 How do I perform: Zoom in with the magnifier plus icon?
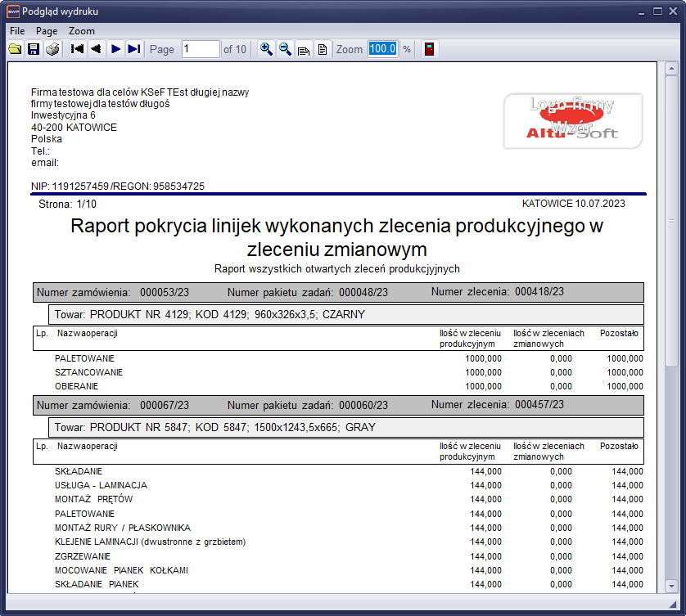click(x=266, y=49)
